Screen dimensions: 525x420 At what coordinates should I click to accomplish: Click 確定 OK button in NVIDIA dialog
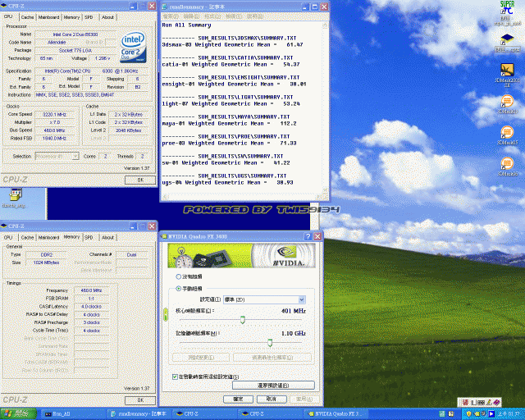(x=238, y=399)
